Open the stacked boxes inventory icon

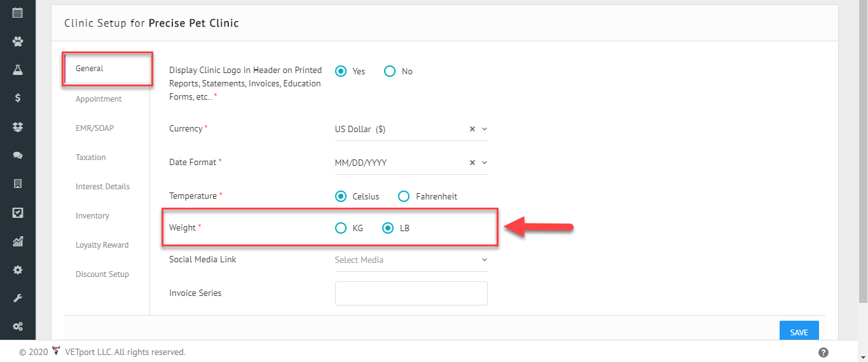tap(18, 127)
